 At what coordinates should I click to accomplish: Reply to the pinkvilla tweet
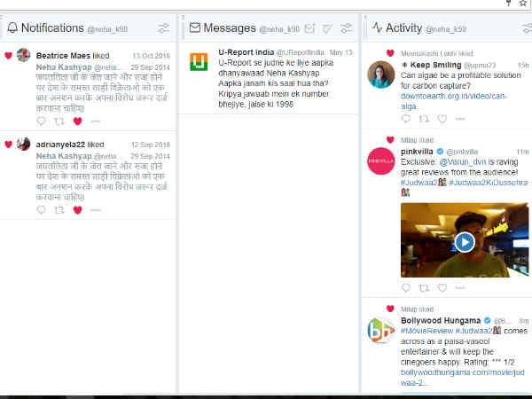pyautogui.click(x=406, y=287)
